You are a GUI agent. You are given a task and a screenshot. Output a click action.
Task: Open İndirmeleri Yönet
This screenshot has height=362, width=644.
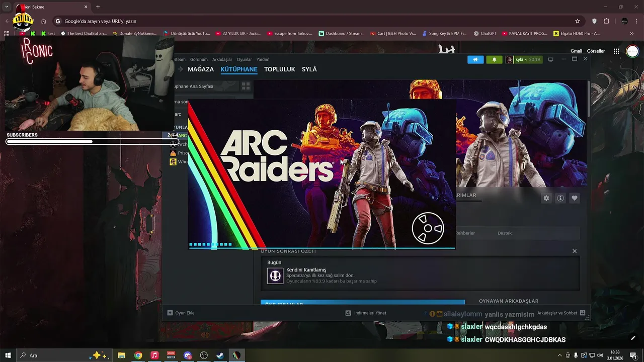366,313
